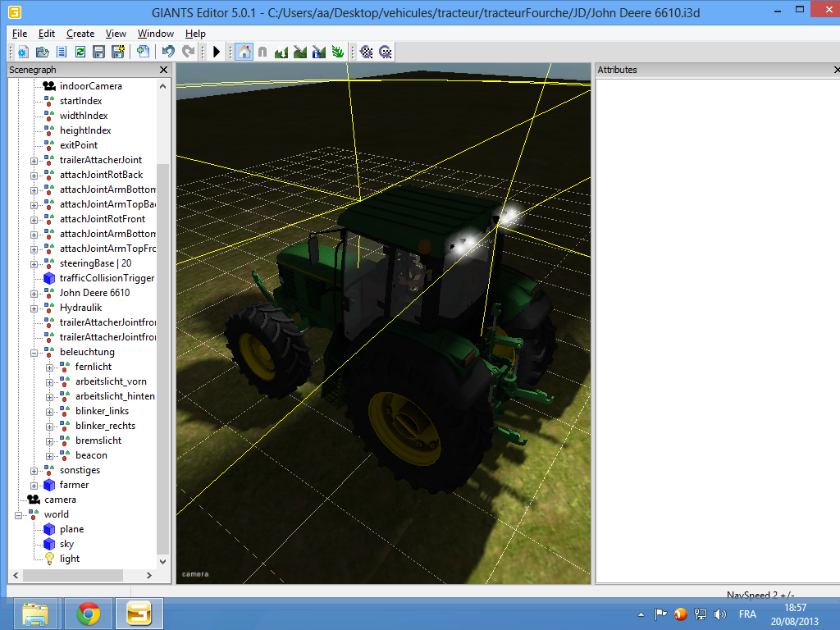The height and width of the screenshot is (630, 840).
Task: Expand the trailerAttacherJoint node
Action: pos(34,161)
